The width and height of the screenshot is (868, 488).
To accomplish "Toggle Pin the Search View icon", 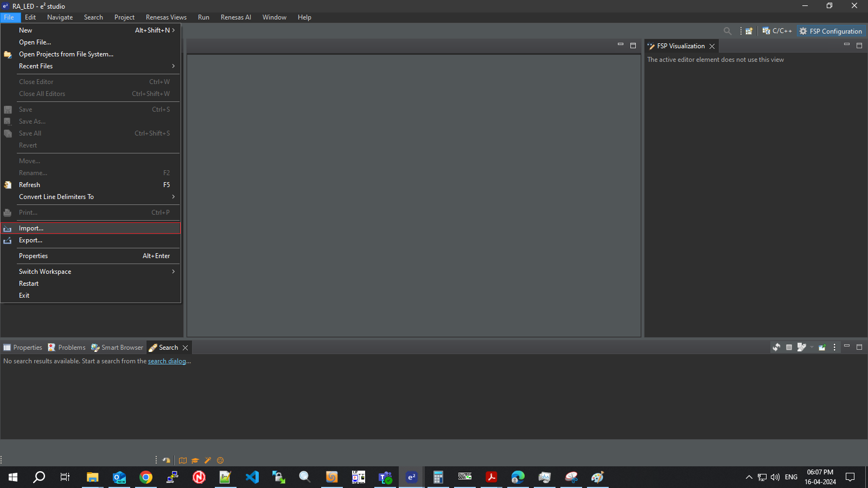I will click(x=822, y=348).
